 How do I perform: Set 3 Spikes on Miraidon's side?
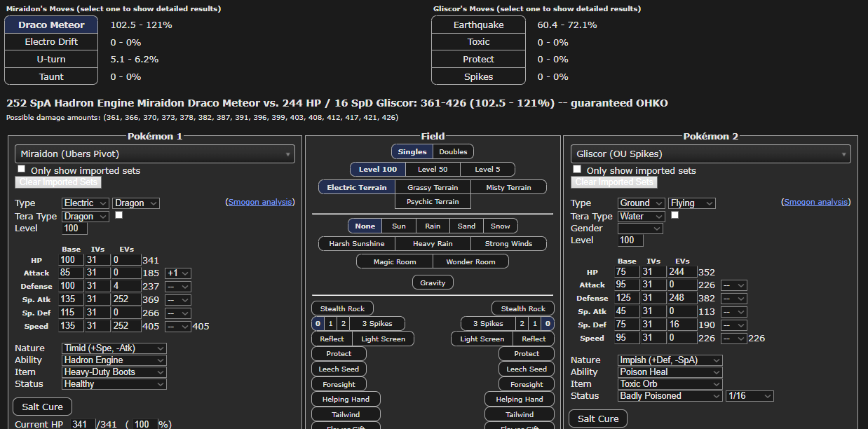pyautogui.click(x=377, y=324)
